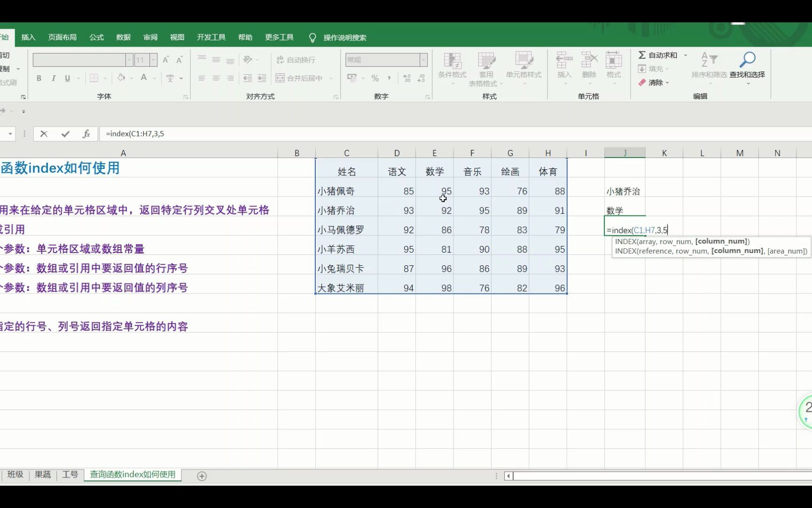
Task: Open the font name dropdown
Action: 129,60
